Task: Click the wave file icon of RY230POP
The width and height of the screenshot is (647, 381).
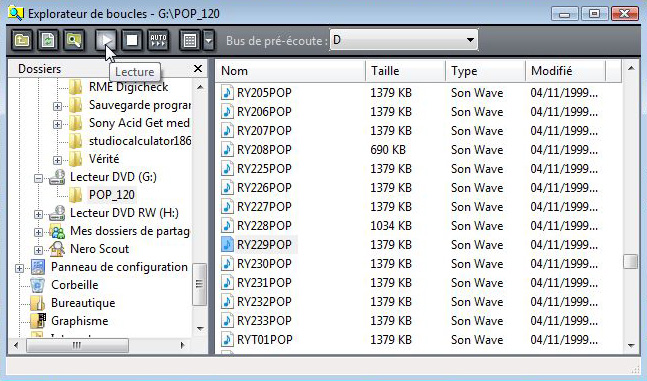Action: click(227, 263)
